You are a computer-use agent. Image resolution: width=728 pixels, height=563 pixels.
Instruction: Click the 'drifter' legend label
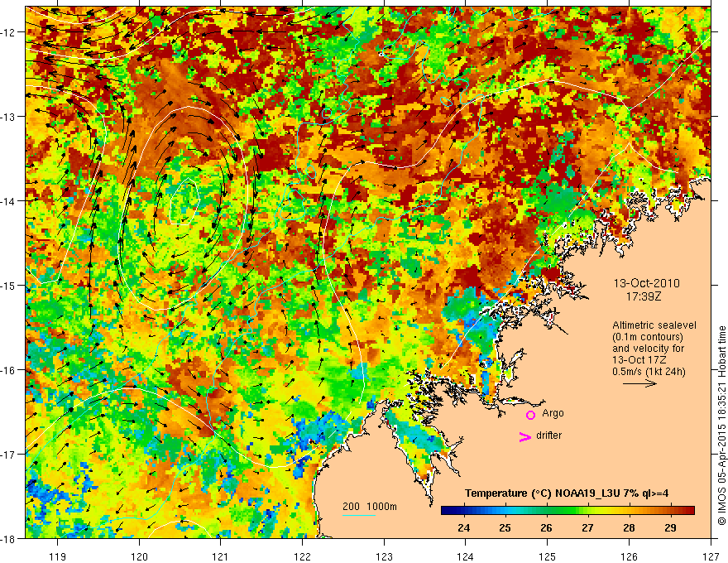[548, 435]
